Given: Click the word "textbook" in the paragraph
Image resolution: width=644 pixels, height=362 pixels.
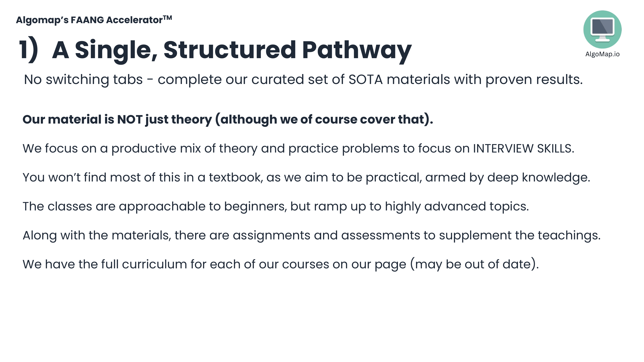Looking at the screenshot, I should 235,177.
